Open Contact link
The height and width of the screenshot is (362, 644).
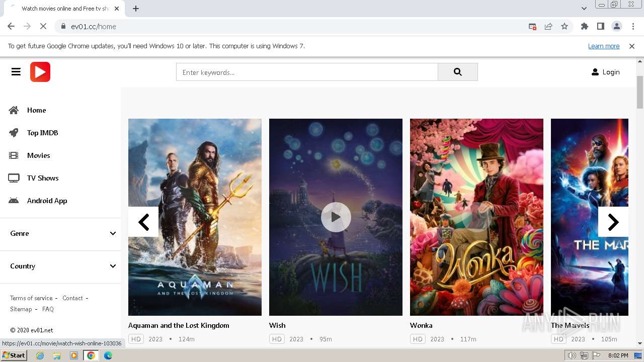click(72, 298)
